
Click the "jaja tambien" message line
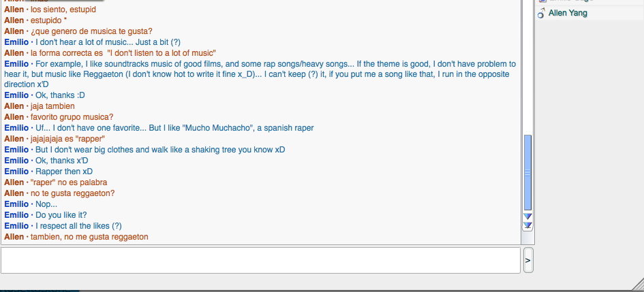coord(52,106)
